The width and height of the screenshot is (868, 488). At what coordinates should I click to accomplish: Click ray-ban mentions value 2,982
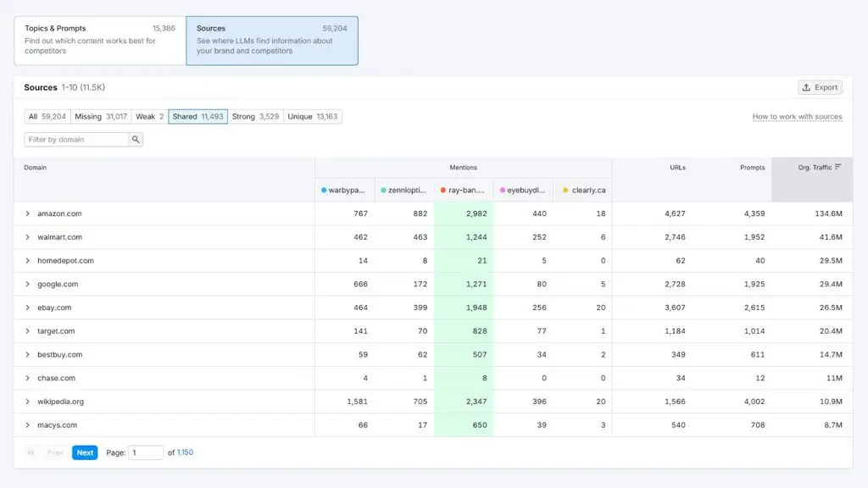pos(476,213)
